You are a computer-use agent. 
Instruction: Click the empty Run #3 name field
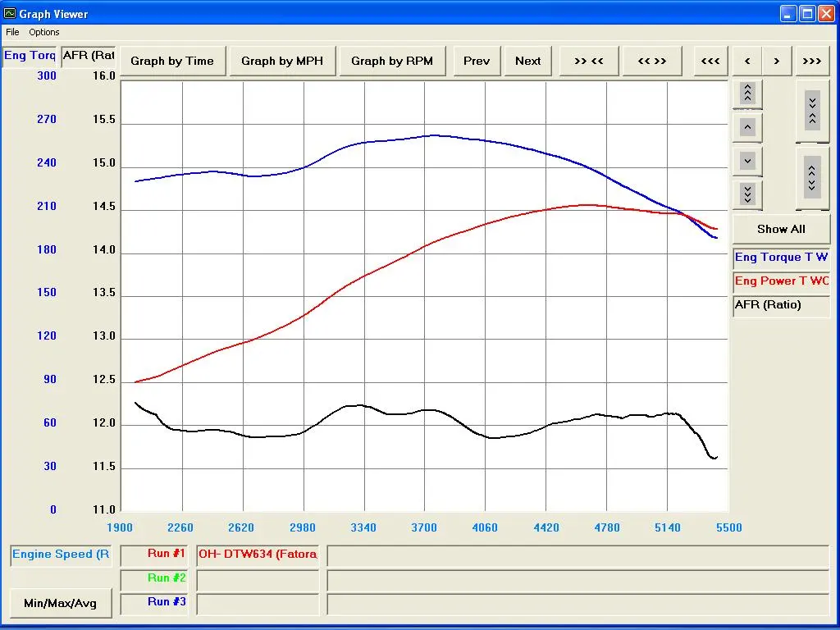coord(258,605)
